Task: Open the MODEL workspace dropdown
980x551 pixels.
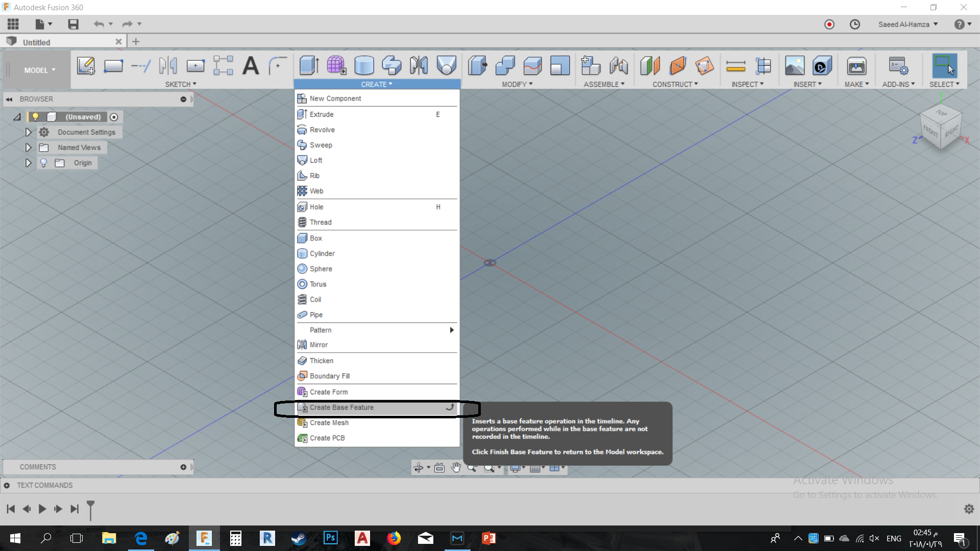Action: point(40,70)
